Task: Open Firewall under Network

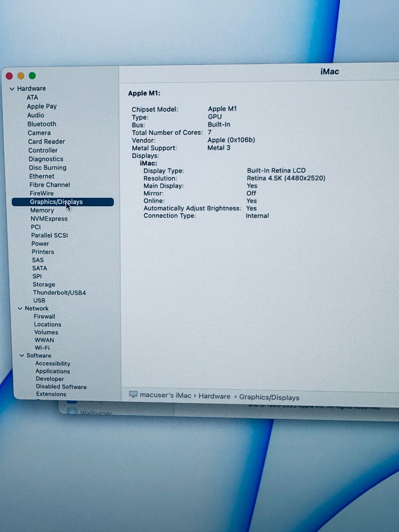Action: (x=44, y=316)
